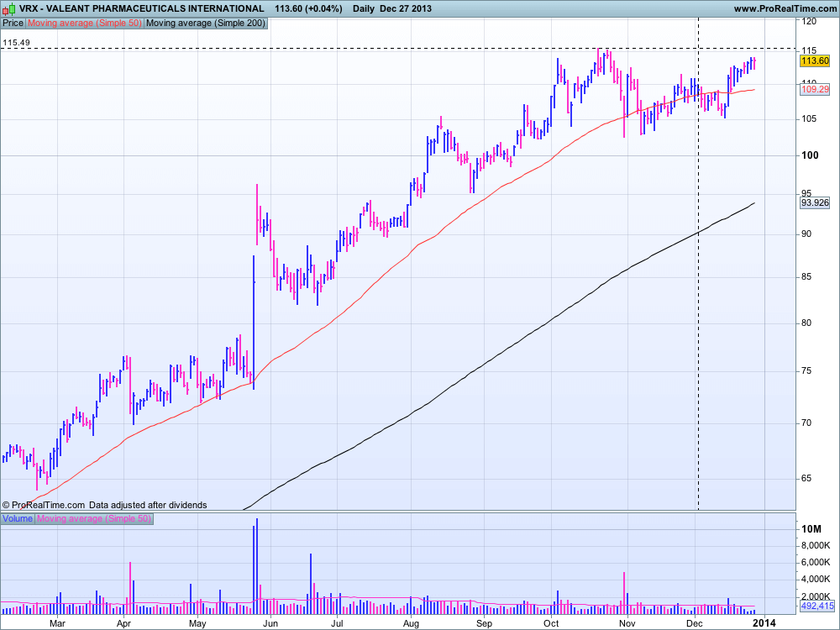The height and width of the screenshot is (630, 840).
Task: Select the pink Moving average (Simple 50) volume legend
Action: click(94, 518)
